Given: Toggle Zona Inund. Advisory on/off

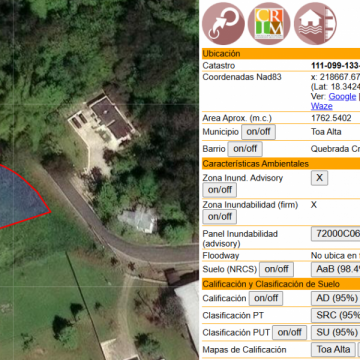Looking at the screenshot, I should [220, 190].
